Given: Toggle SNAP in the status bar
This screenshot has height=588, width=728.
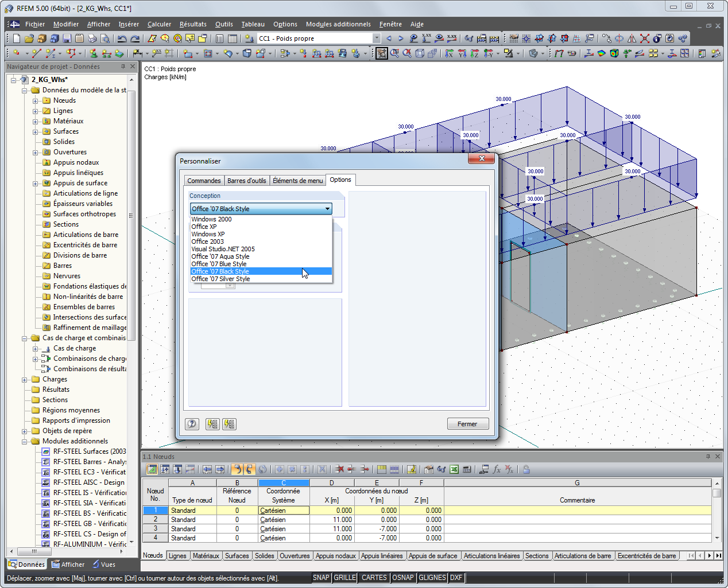Looking at the screenshot, I should tap(321, 578).
